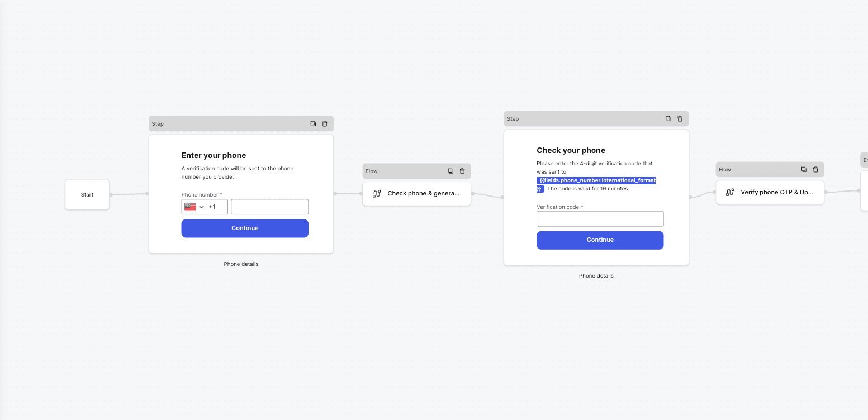The image size is (868, 420).
Task: Duplicate the 'Check your phone' step
Action: [668, 118]
